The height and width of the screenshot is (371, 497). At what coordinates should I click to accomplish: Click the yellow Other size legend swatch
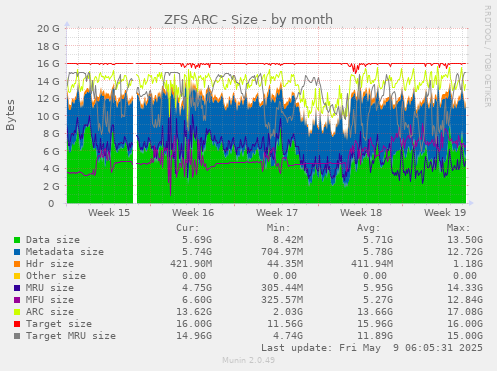pyautogui.click(x=17, y=276)
